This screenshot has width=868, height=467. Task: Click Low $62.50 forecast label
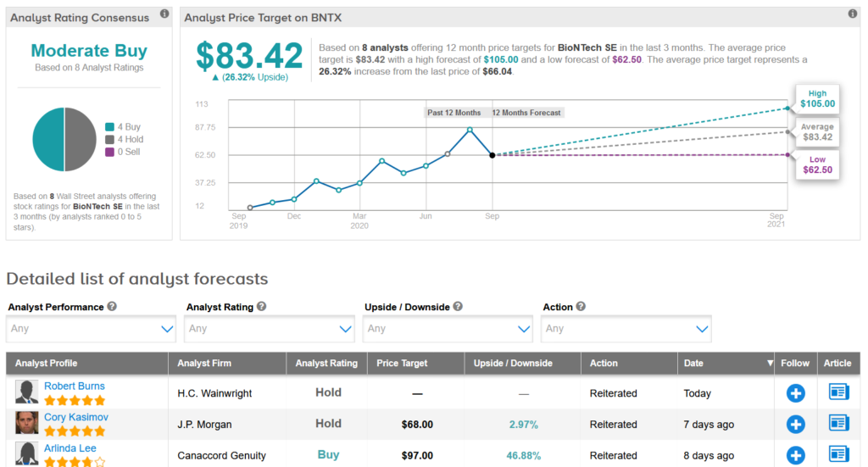(x=817, y=164)
